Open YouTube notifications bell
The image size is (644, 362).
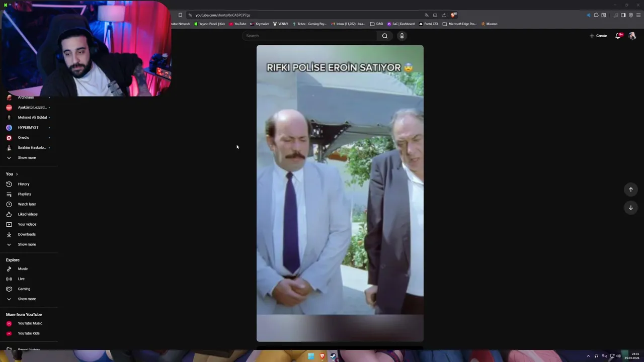pos(618,36)
